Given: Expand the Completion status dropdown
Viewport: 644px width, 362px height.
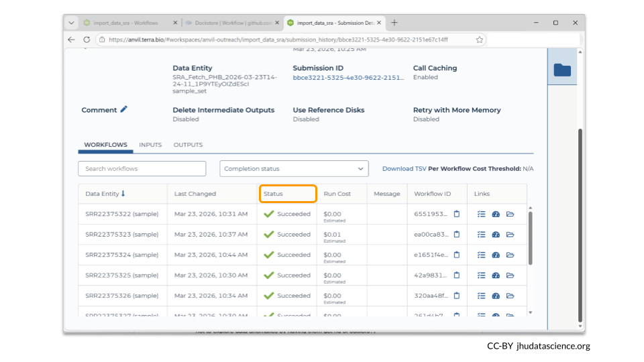Looking at the screenshot, I should pos(294,169).
